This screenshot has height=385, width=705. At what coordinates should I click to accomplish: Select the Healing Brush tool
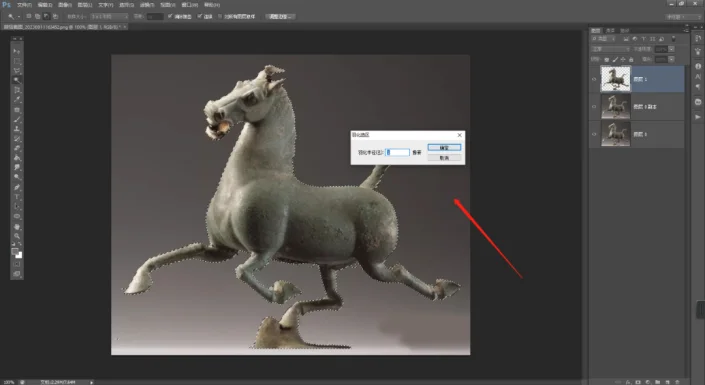(x=17, y=110)
